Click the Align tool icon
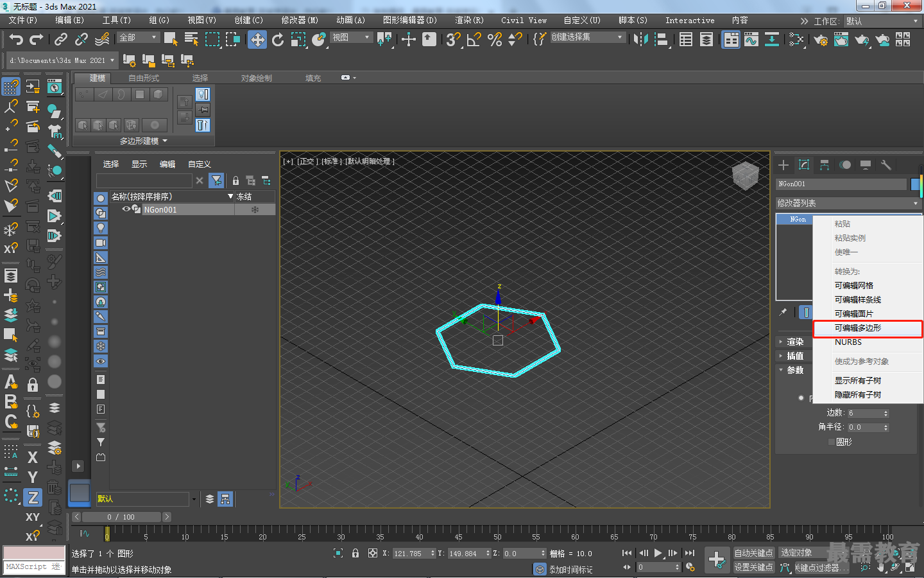924x578 pixels. click(661, 40)
